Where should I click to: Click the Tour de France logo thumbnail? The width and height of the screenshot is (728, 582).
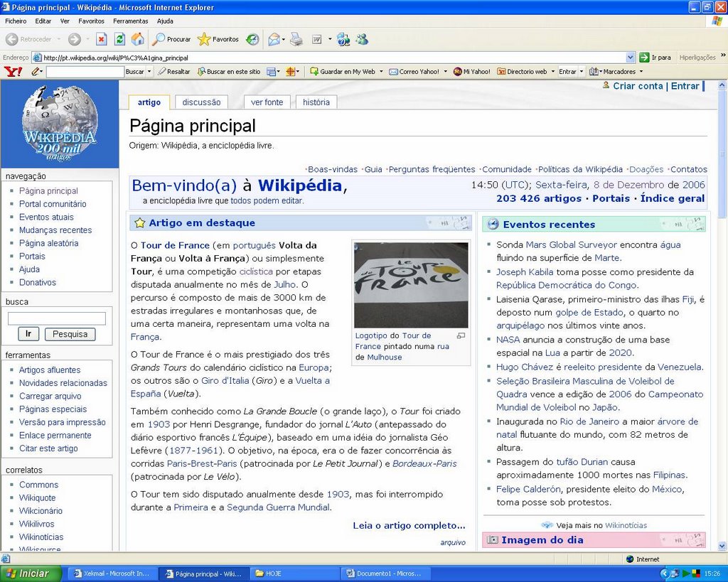click(411, 285)
